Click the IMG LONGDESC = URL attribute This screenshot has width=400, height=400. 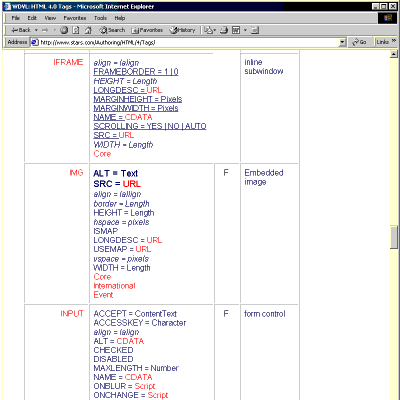pyautogui.click(x=128, y=240)
